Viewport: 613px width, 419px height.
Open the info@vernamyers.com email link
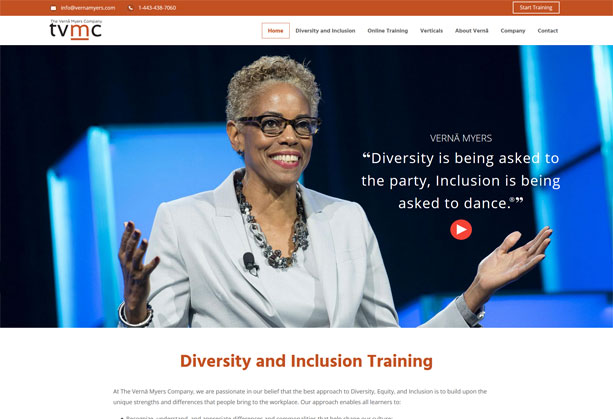coord(88,8)
